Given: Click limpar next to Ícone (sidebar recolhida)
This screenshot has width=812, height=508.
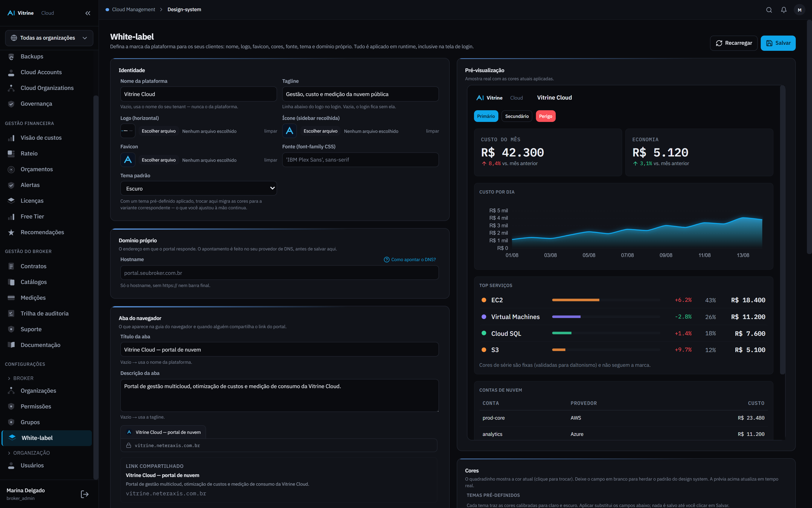Looking at the screenshot, I should [432, 131].
